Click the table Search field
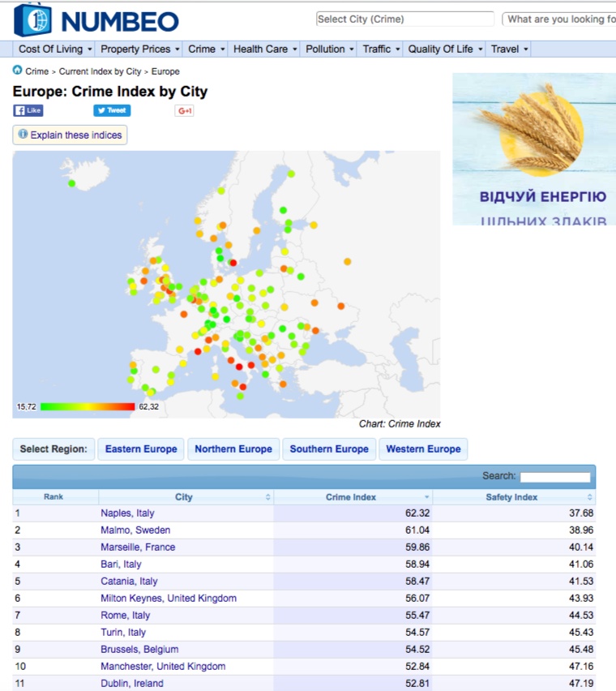Screen dimensions: 616x691 [x=554, y=477]
